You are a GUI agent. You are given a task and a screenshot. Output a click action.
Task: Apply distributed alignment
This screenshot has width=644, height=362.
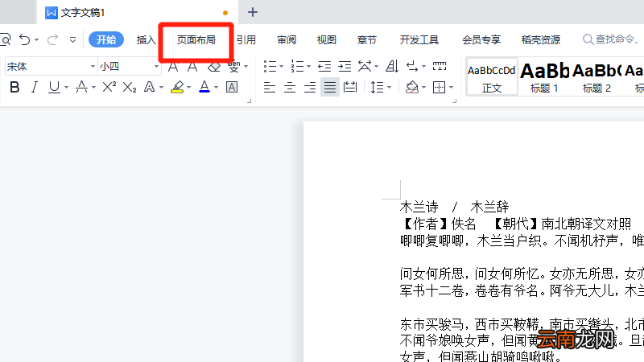point(350,87)
